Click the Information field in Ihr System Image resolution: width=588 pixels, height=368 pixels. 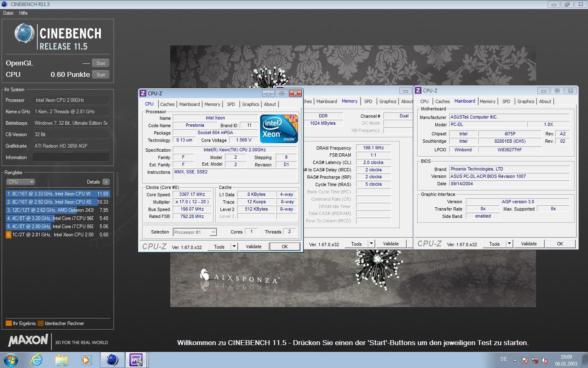(x=71, y=157)
